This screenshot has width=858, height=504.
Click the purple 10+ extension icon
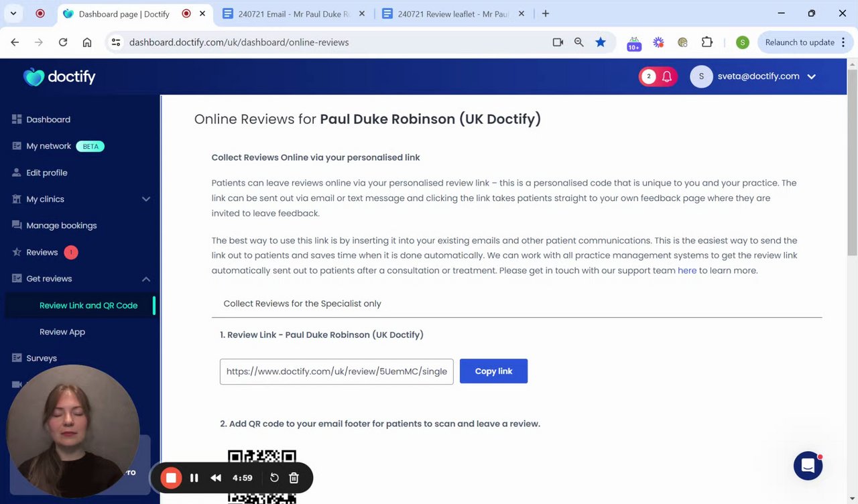click(633, 43)
